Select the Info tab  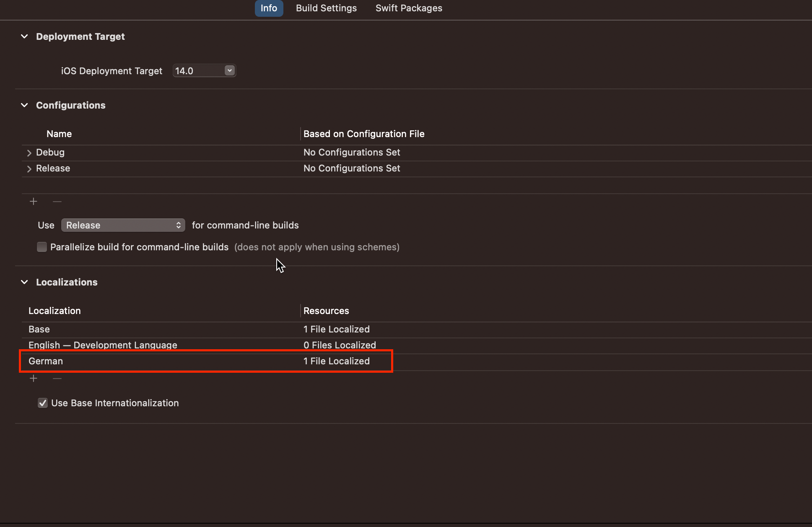269,8
